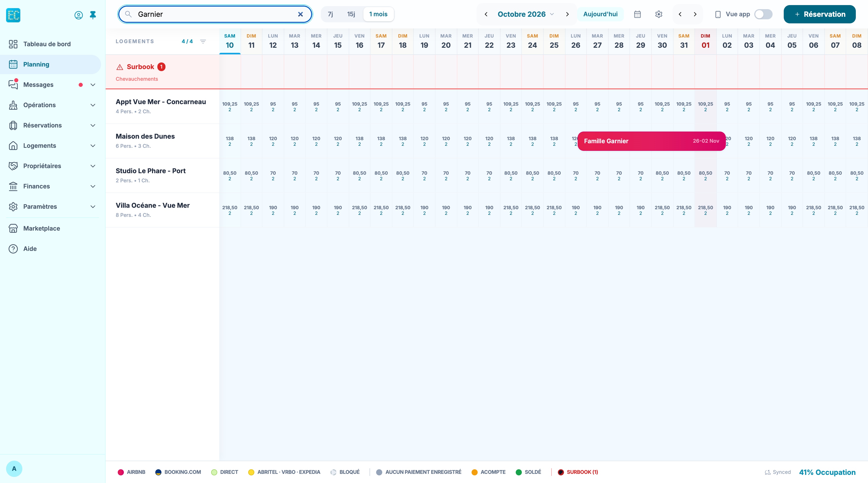Click the Surbook (1) legend entry
The width and height of the screenshot is (868, 483).
pos(578,472)
